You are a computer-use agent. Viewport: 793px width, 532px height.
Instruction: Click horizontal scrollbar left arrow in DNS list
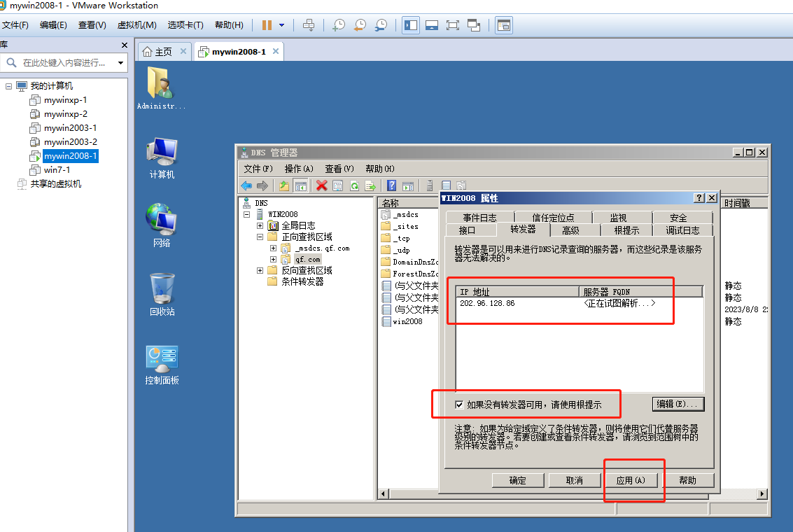click(x=383, y=494)
